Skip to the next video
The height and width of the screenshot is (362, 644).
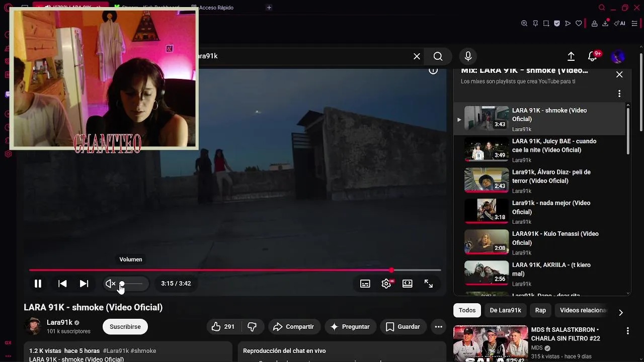pyautogui.click(x=84, y=284)
